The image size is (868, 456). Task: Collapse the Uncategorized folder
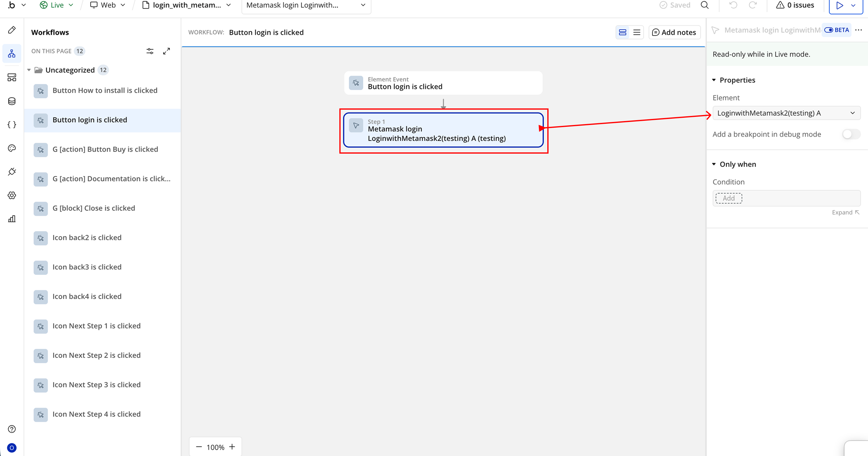[x=29, y=70]
